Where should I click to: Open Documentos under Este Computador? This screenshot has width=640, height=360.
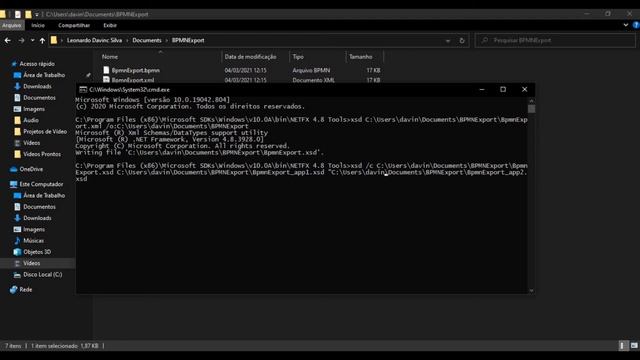click(x=39, y=207)
